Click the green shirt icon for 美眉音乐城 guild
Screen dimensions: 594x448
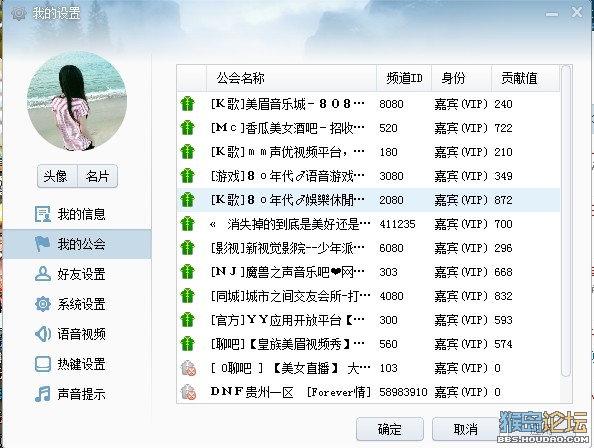188,104
